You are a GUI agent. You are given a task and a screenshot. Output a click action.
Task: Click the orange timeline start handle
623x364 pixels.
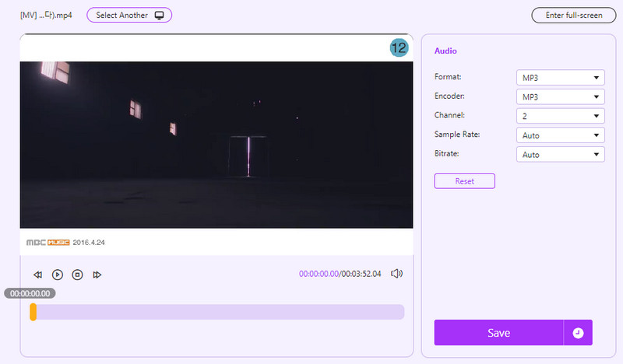click(33, 312)
